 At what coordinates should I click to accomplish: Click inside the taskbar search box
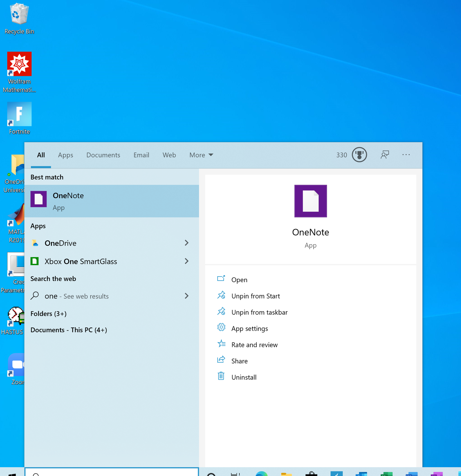[112, 472]
